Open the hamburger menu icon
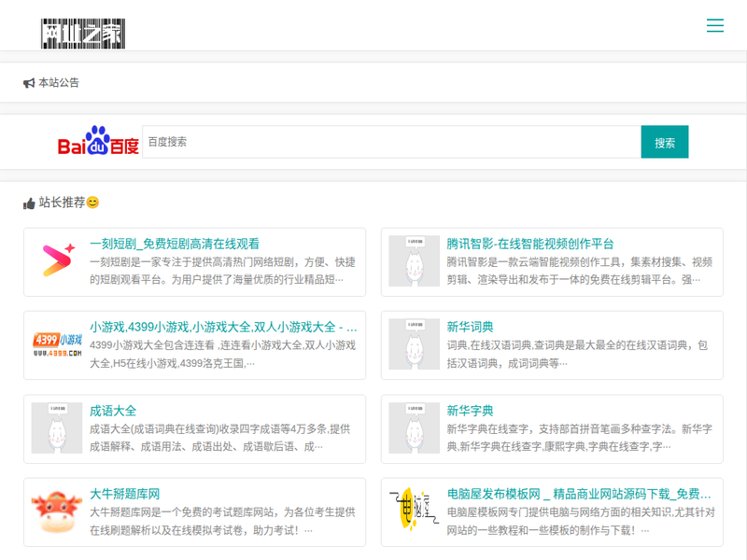 (714, 25)
